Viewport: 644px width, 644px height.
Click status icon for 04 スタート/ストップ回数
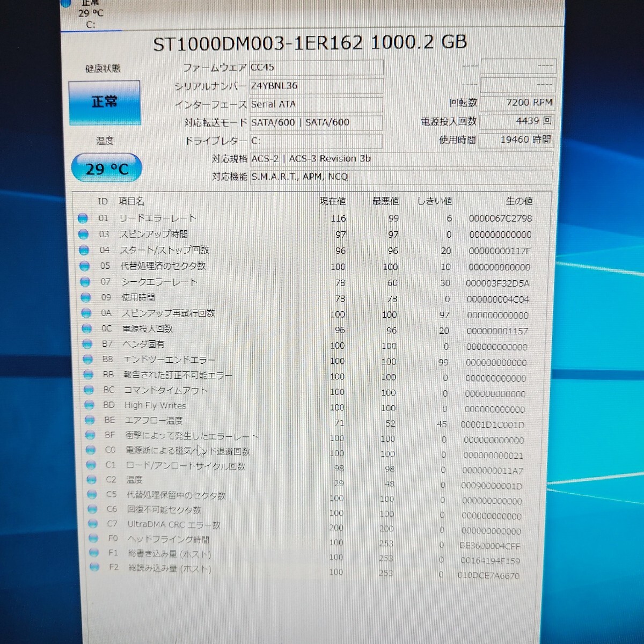pyautogui.click(x=84, y=250)
